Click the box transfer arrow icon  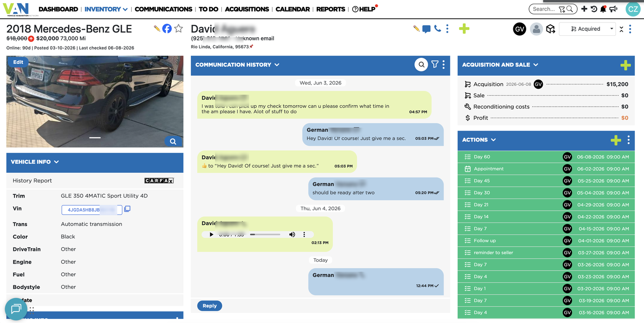click(551, 29)
